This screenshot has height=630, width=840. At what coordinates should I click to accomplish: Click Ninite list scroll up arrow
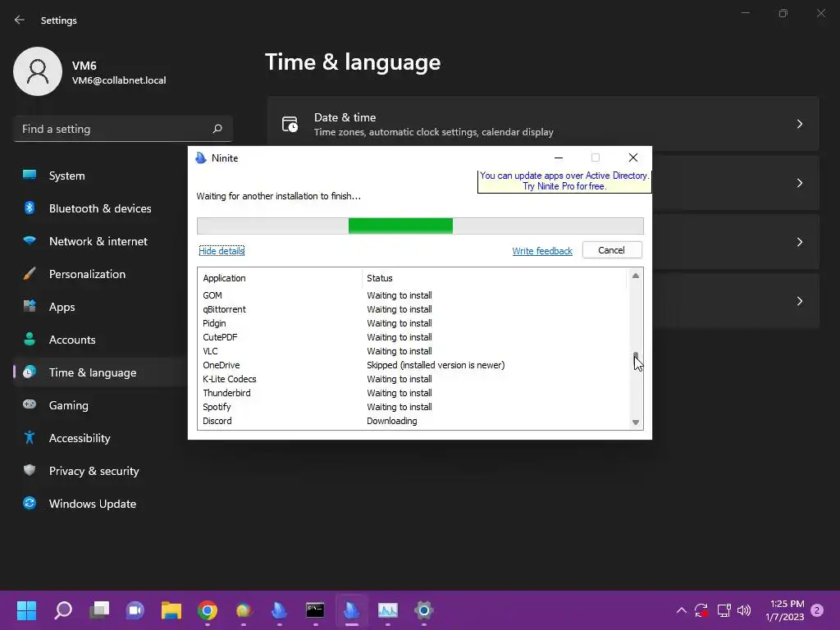click(x=636, y=276)
